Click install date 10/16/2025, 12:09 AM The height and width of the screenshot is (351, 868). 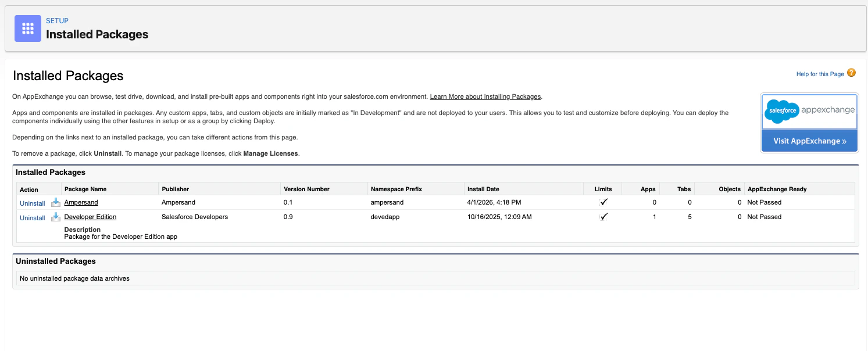pos(499,217)
